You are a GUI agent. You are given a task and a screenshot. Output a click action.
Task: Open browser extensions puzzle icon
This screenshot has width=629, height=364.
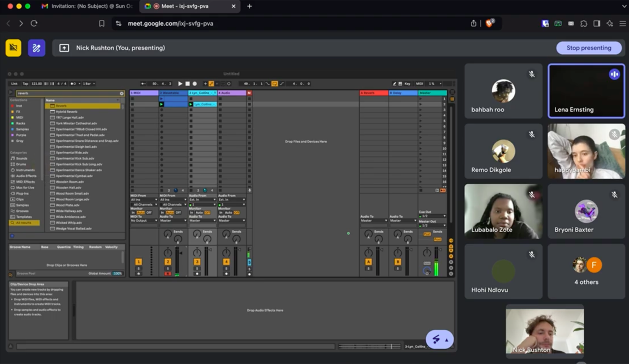pos(584,24)
